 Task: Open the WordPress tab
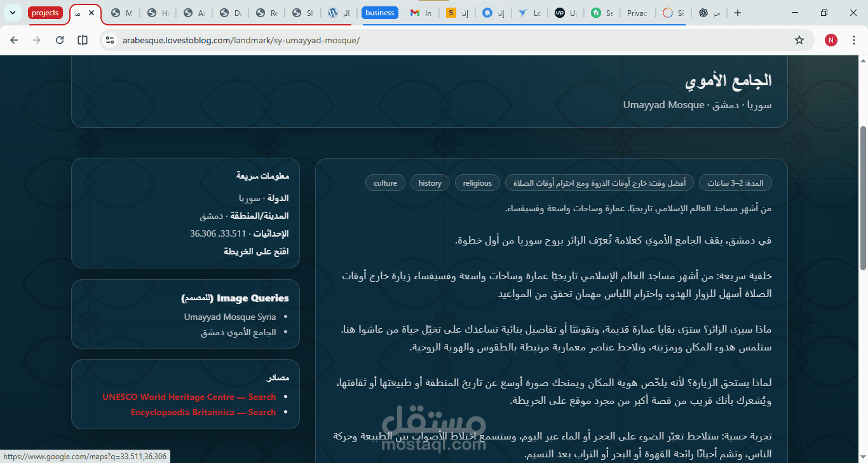click(339, 13)
